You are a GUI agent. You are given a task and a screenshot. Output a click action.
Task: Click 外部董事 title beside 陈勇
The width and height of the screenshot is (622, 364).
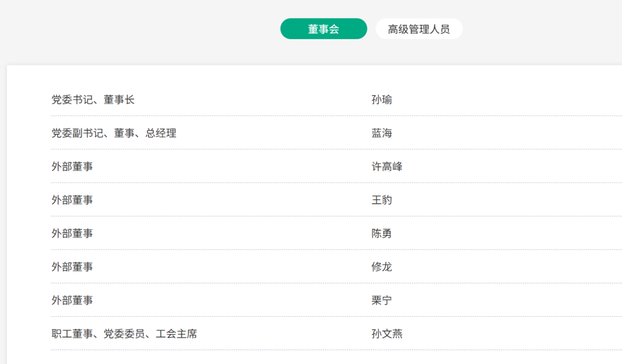coord(72,233)
